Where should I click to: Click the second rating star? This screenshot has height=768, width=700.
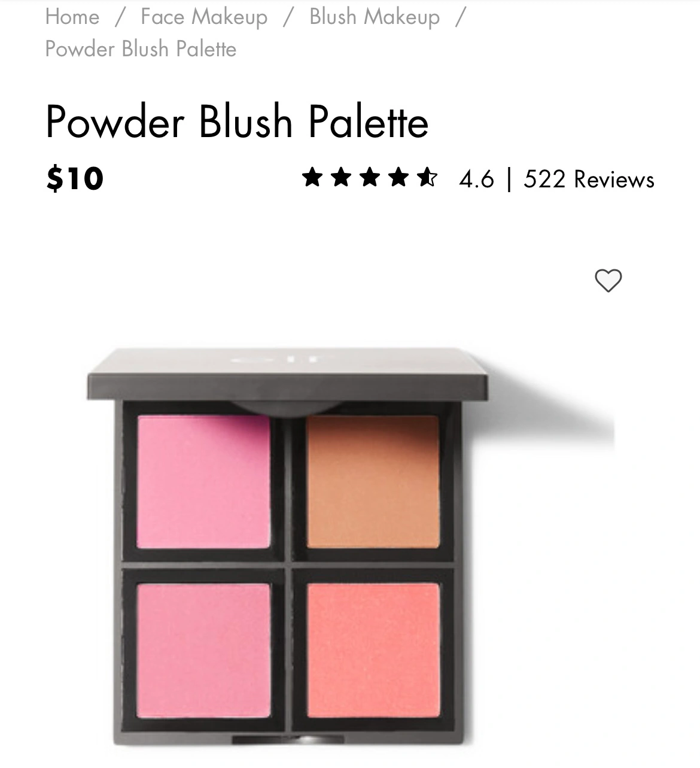click(341, 177)
